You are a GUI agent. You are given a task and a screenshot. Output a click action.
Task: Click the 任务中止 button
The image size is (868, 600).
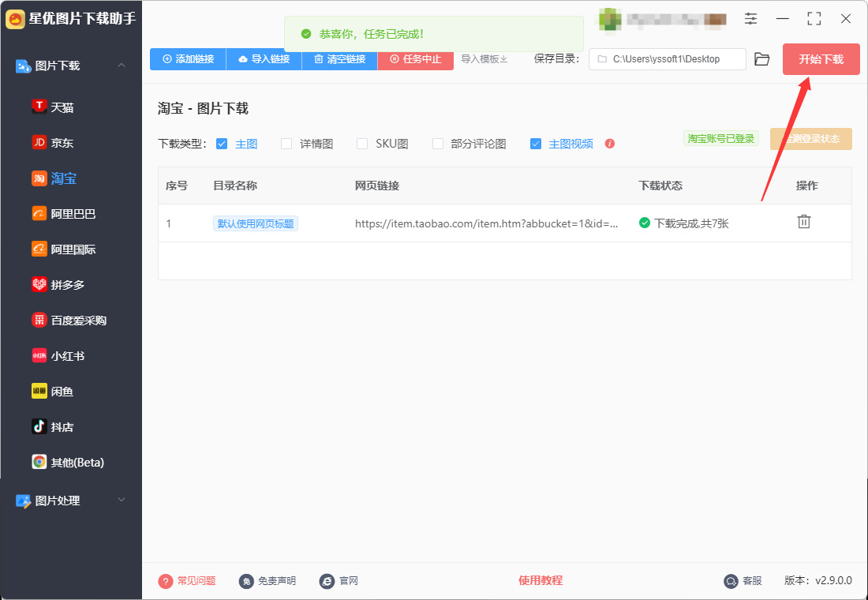(416, 59)
